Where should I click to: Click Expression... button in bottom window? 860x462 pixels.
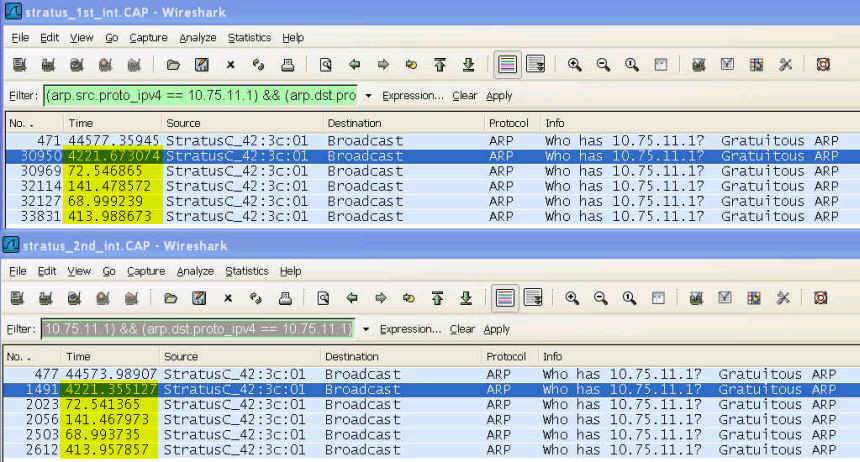(411, 329)
